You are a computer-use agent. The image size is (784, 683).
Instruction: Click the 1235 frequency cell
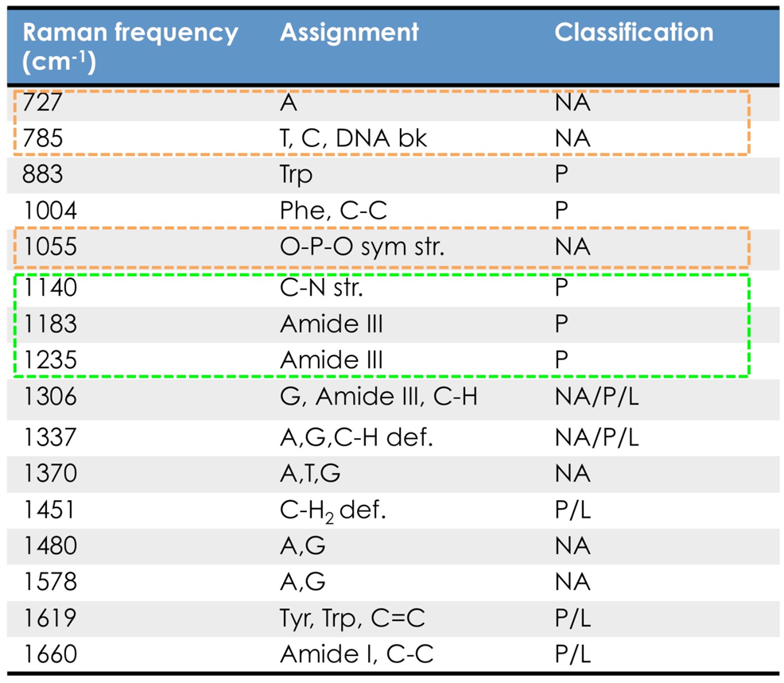(x=50, y=360)
